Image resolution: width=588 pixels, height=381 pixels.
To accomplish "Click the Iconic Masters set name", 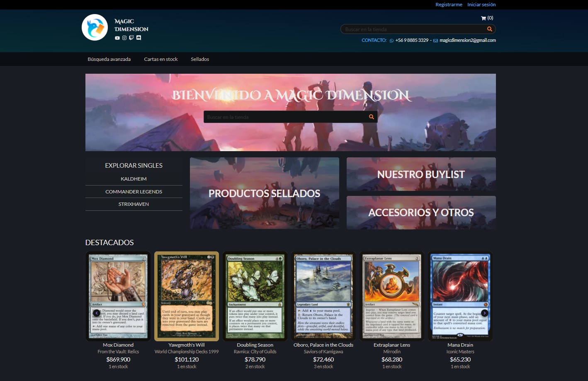I will 460,352.
